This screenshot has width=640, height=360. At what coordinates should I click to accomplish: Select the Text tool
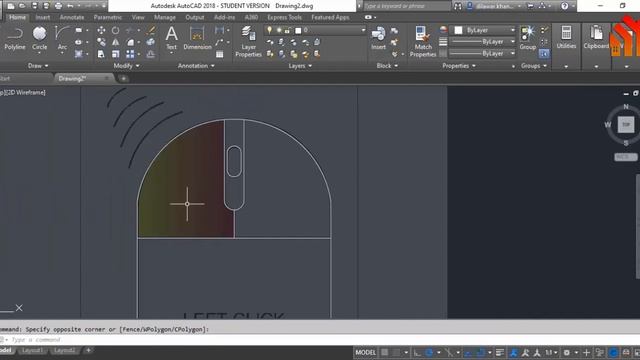click(171, 38)
